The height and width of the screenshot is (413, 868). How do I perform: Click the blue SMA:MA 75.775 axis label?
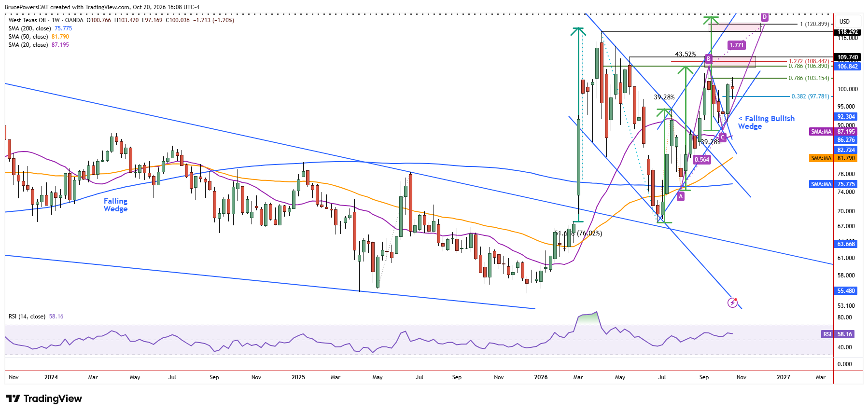(833, 184)
